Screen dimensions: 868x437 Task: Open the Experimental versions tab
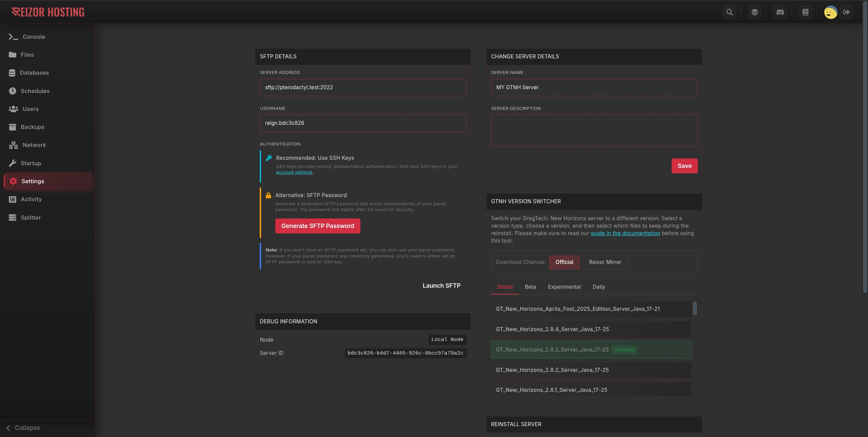pyautogui.click(x=564, y=287)
